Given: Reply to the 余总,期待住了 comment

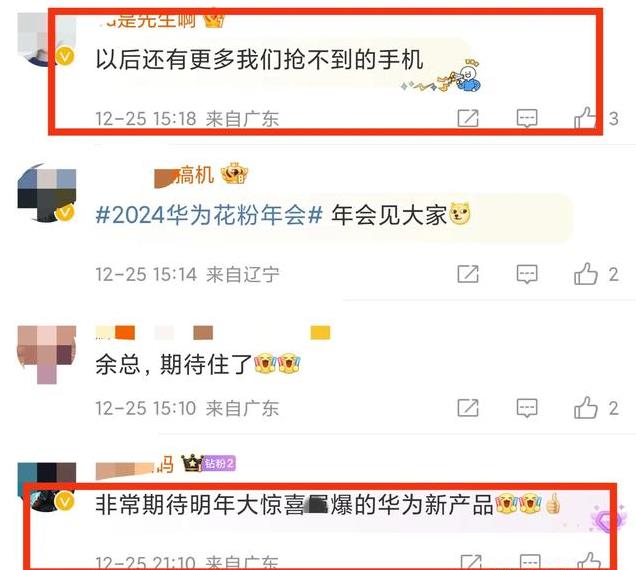Looking at the screenshot, I should pos(527,408).
